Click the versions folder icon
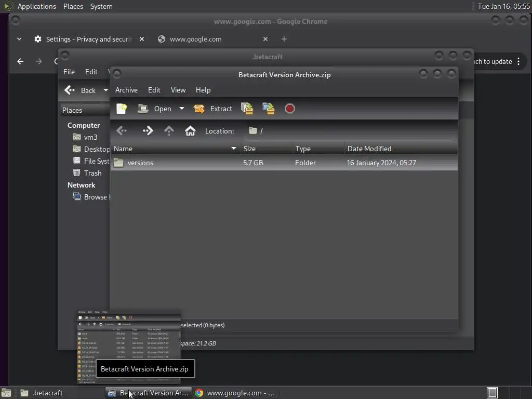Image resolution: width=532 pixels, height=399 pixels. [118, 163]
